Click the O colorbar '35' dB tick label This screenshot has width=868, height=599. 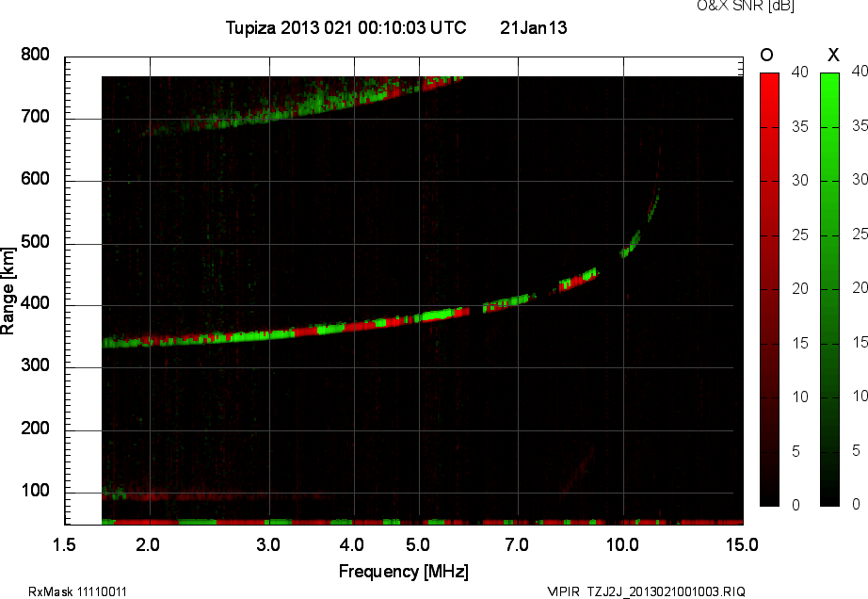pyautogui.click(x=799, y=127)
